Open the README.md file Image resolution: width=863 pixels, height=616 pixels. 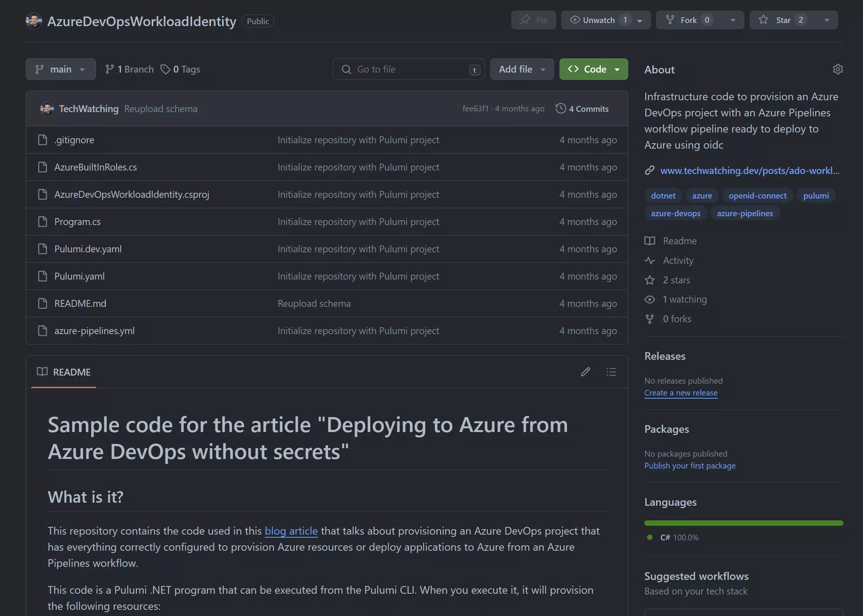(80, 303)
